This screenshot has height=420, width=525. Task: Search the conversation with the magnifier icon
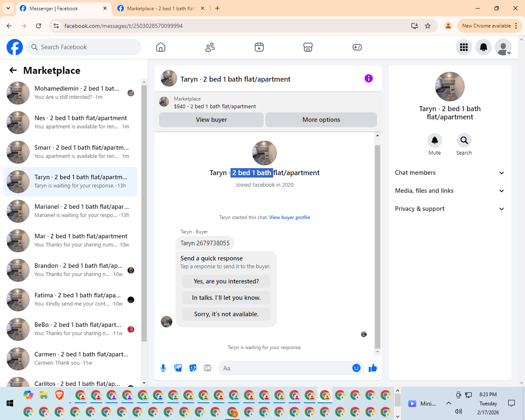click(464, 140)
